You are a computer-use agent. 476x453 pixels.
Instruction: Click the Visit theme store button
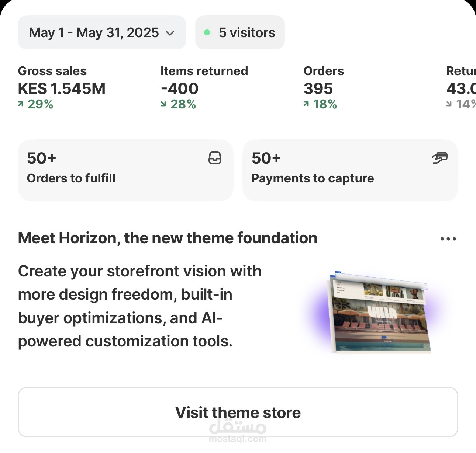point(238,412)
